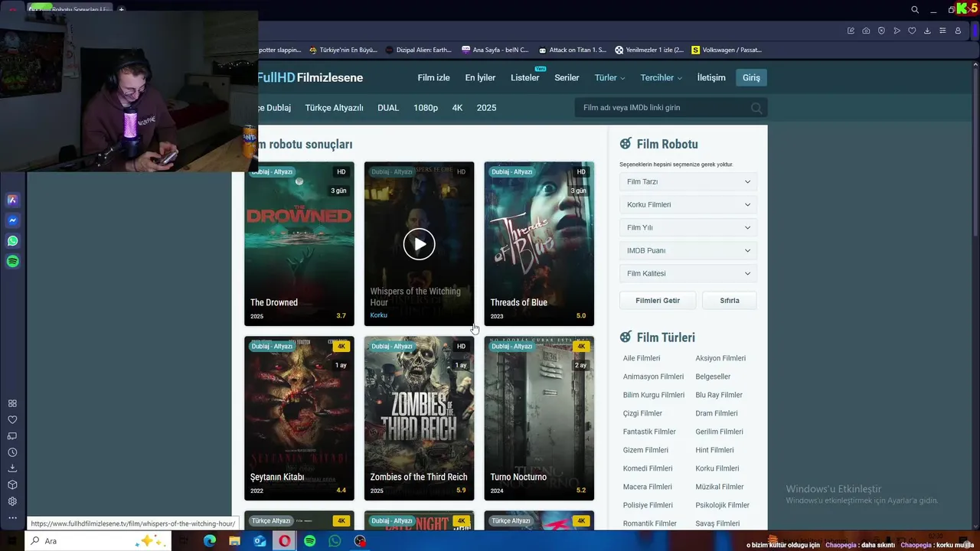Expand the IMDB Puanı dropdown

688,251
